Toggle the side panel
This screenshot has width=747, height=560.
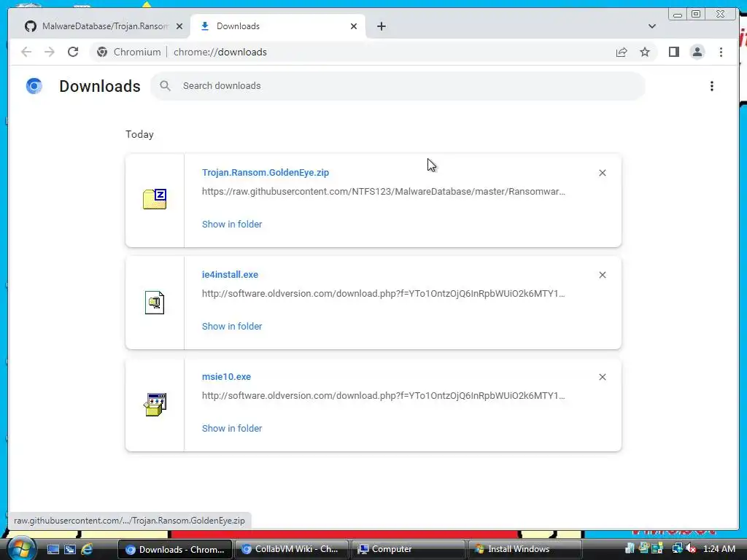(673, 52)
